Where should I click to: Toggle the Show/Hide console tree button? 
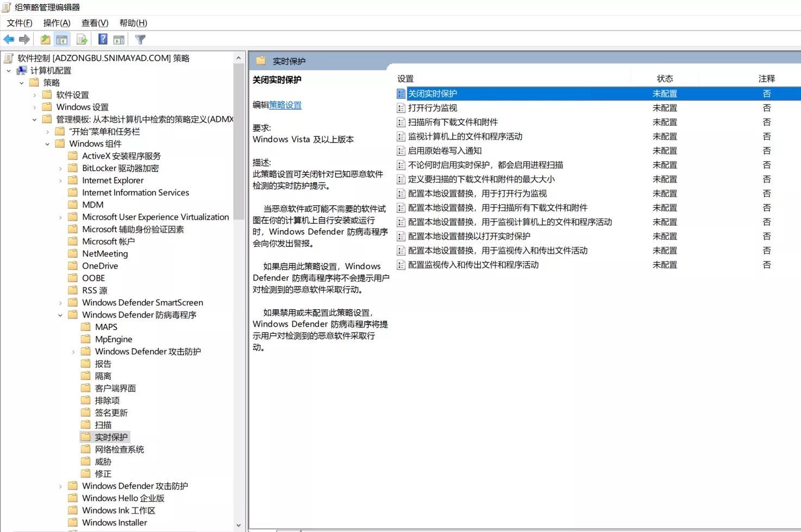tap(62, 40)
